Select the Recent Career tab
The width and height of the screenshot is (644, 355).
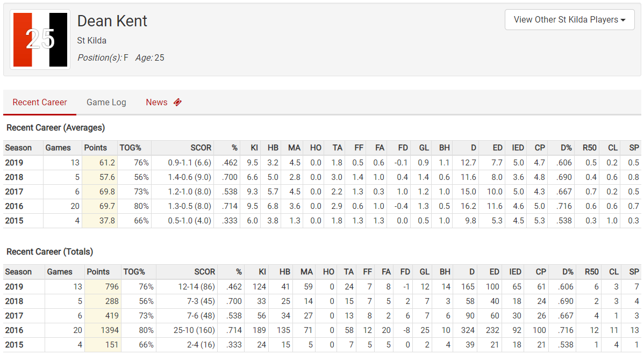(40, 102)
